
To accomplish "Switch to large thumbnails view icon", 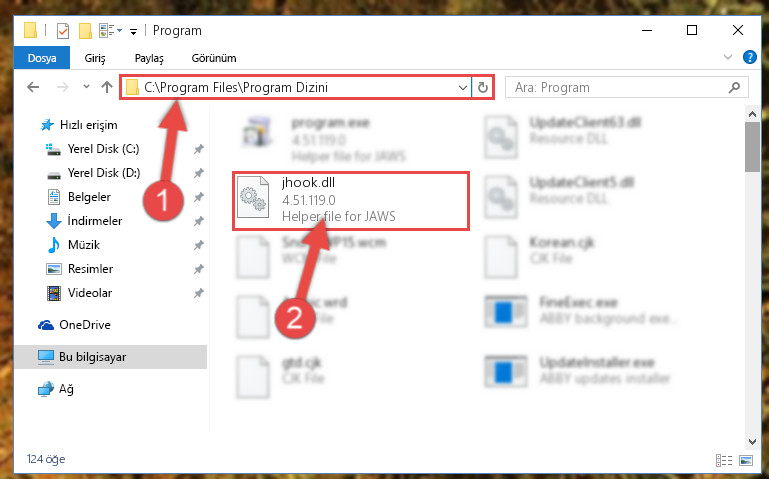I will click(x=746, y=460).
